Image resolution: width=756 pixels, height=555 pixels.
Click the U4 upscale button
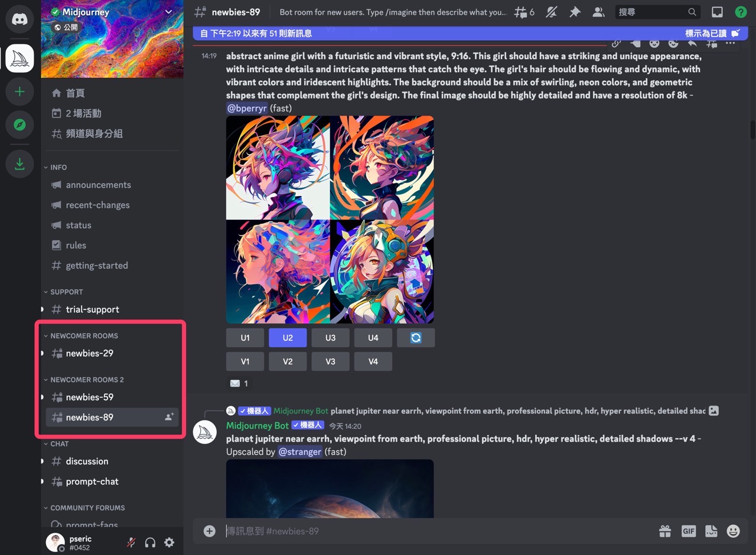pos(373,338)
